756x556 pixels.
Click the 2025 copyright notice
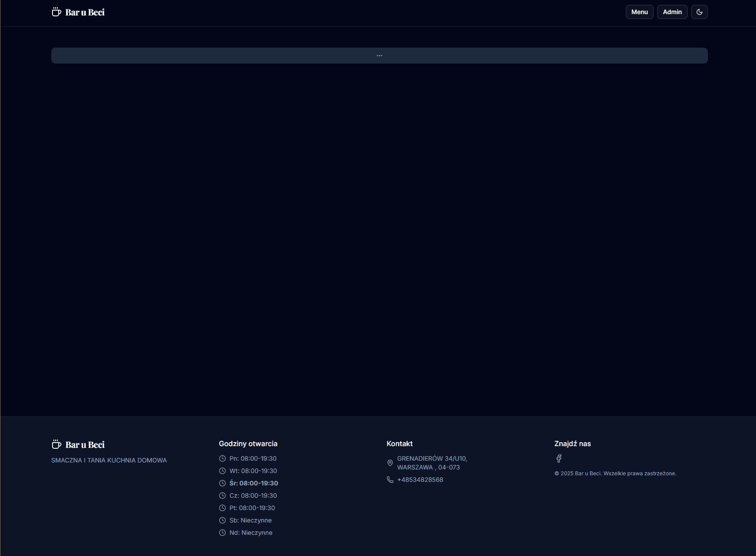pyautogui.click(x=615, y=473)
